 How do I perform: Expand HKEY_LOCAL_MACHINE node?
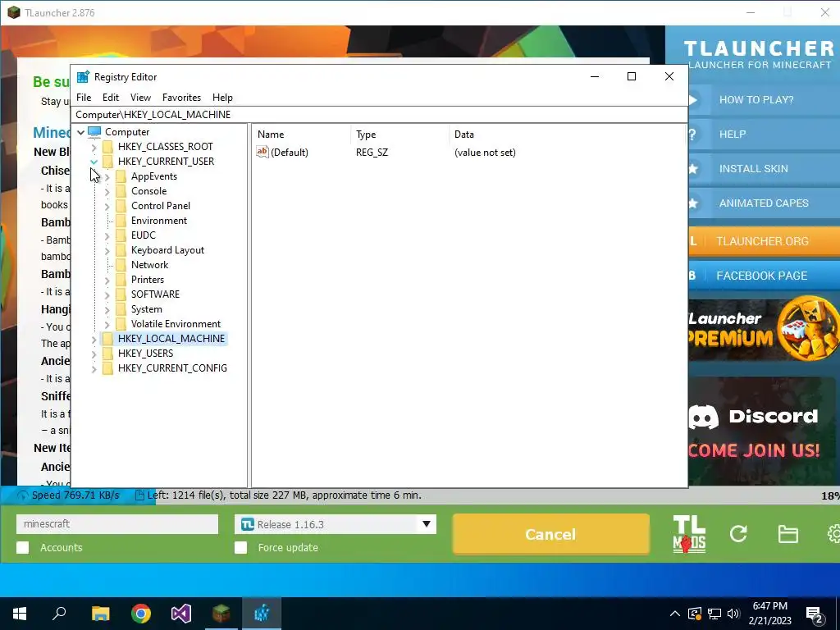[94, 339]
